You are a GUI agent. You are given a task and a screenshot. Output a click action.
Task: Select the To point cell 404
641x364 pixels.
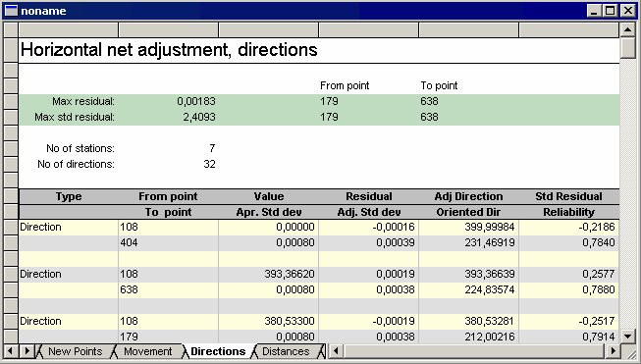(x=169, y=242)
